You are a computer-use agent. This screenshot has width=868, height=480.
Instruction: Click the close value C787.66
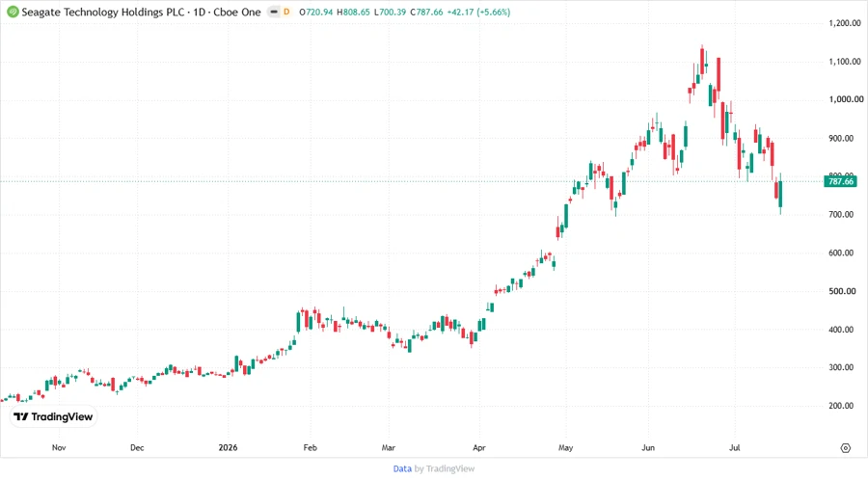point(426,12)
